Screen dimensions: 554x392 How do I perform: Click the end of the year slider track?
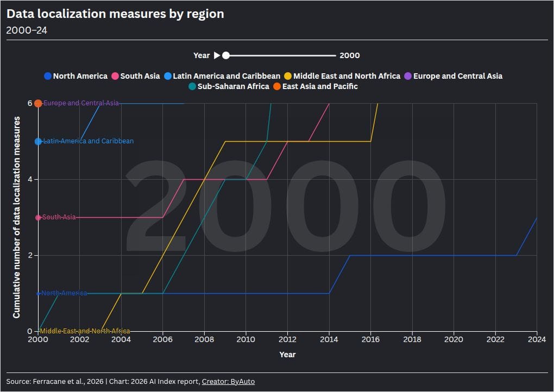(x=335, y=55)
